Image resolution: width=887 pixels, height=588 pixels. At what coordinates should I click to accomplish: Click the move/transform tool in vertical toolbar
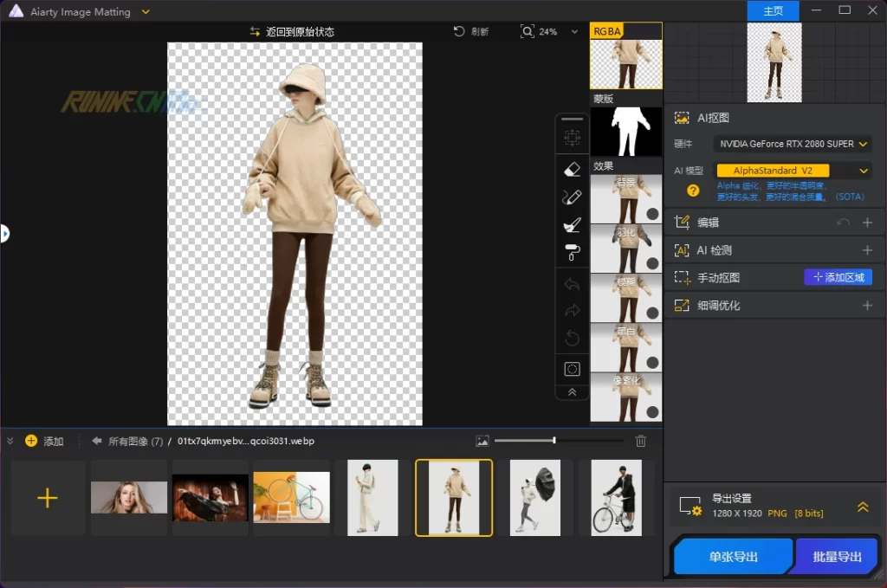572,138
